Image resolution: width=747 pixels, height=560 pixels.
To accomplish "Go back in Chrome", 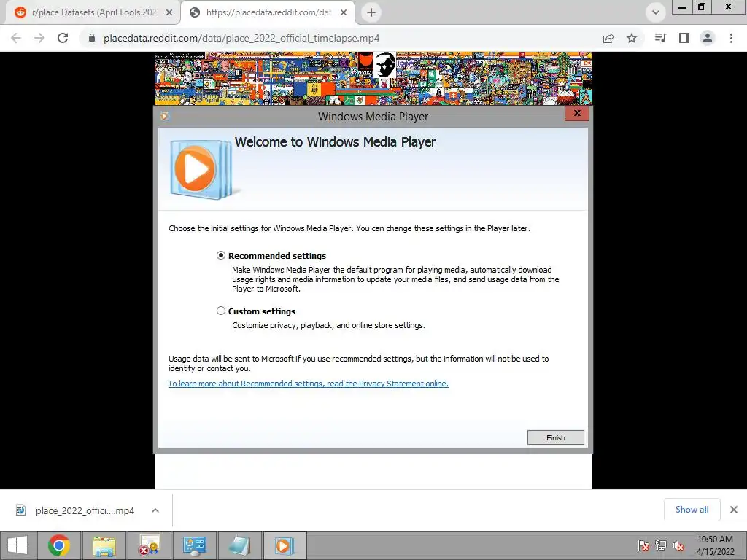I will [16, 38].
